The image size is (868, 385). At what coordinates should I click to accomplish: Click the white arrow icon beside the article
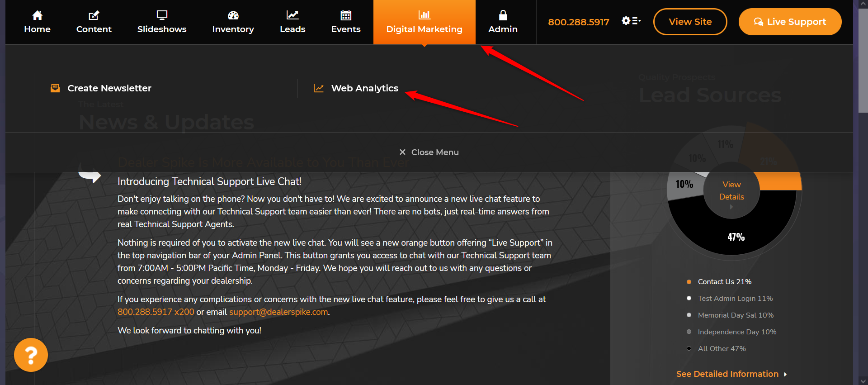coord(90,174)
